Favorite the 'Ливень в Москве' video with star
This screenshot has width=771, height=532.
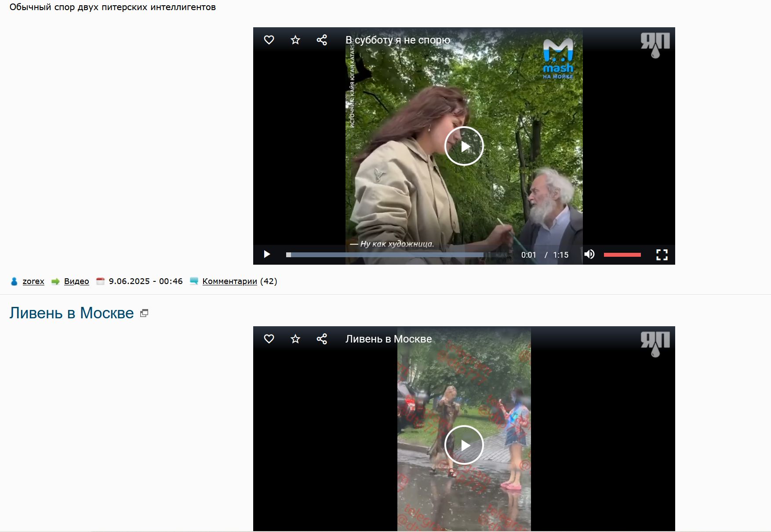pos(295,339)
